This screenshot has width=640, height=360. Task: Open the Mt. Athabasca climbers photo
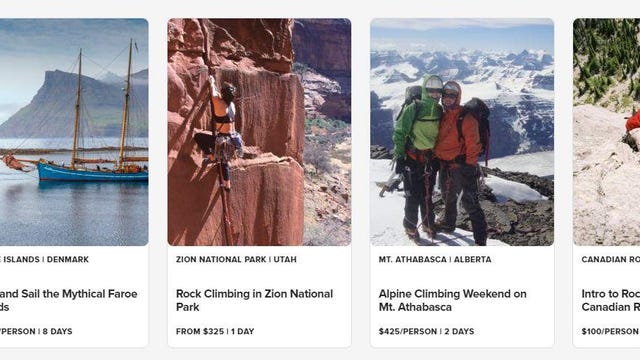point(462,132)
